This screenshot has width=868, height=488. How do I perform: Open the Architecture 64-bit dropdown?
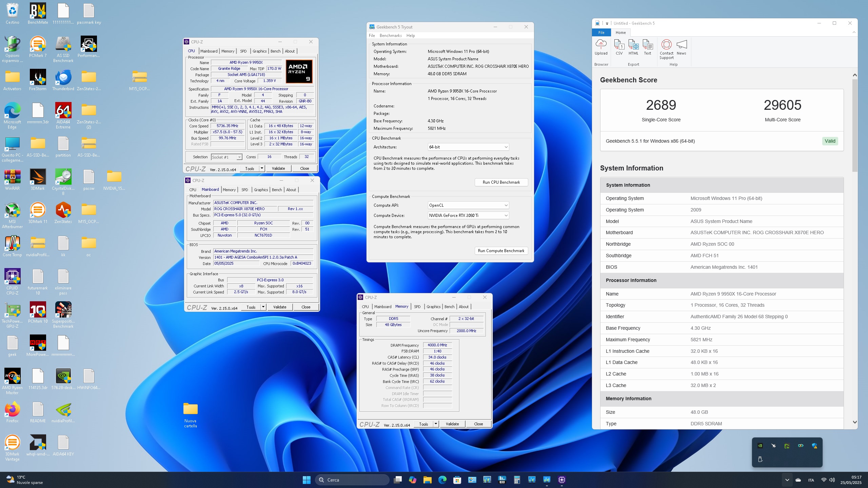tap(468, 147)
